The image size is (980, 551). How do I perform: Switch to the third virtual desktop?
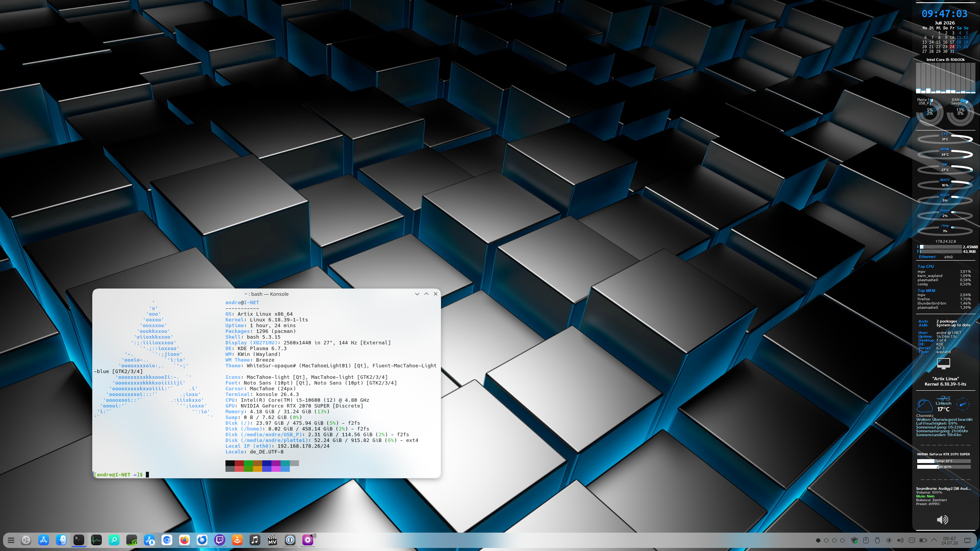834,540
